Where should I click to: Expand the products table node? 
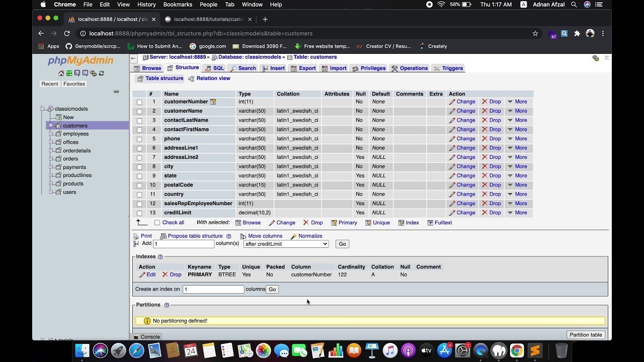point(51,184)
